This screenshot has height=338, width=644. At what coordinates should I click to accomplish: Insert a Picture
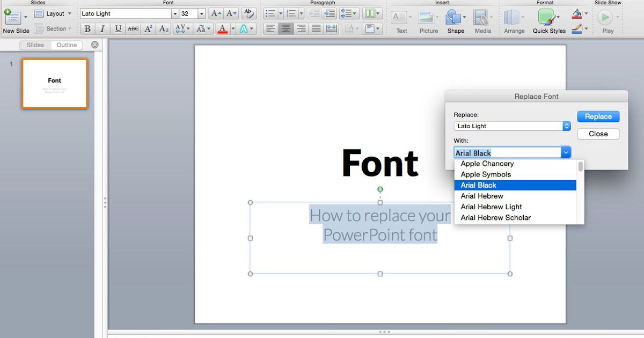click(429, 21)
